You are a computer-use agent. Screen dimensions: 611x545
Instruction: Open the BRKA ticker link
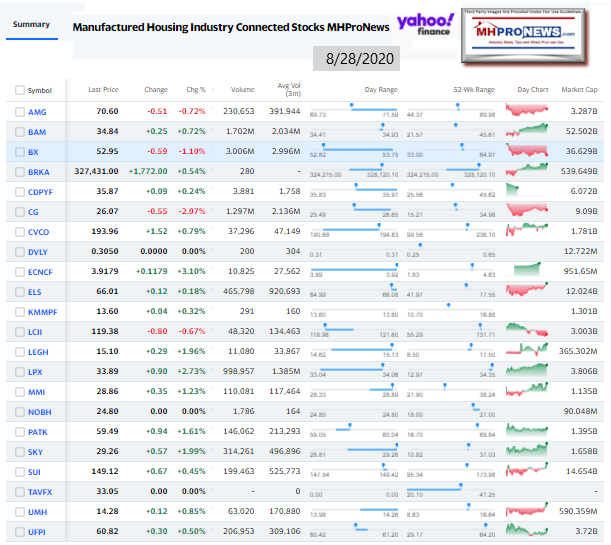(x=39, y=171)
